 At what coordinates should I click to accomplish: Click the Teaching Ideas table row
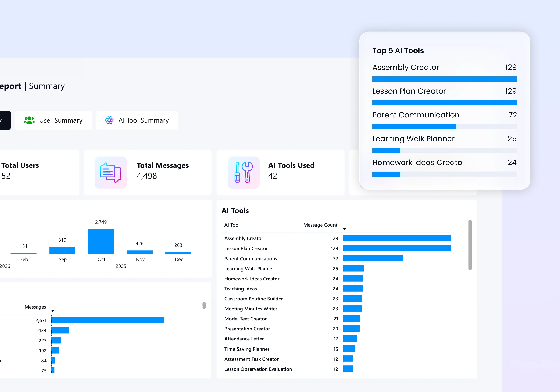240,289
